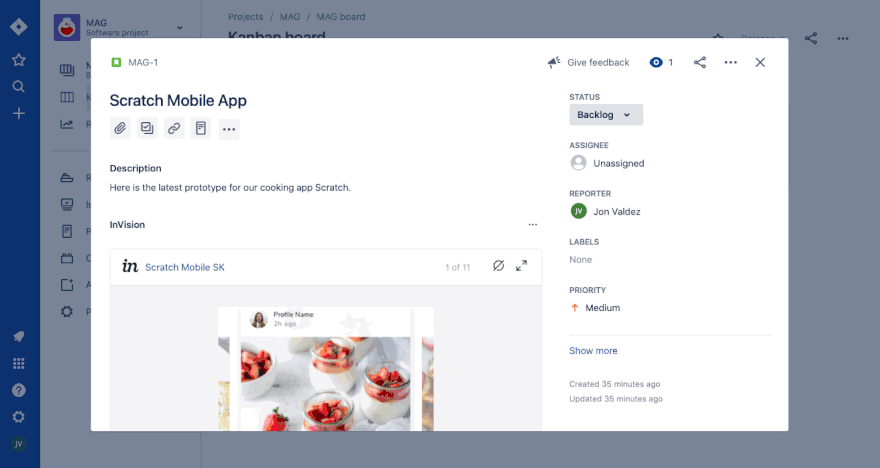Viewport: 880px width, 468px height.
Task: Click the releases ship icon in sidebar
Action: (x=67, y=178)
